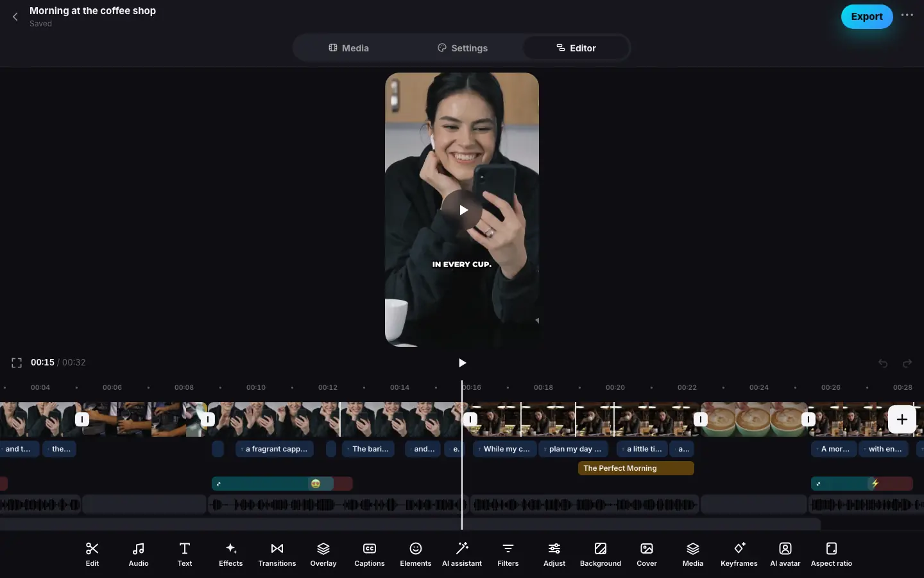Select the 'a fragrant capp...' caption clip
The width and height of the screenshot is (924, 578).
click(x=275, y=449)
